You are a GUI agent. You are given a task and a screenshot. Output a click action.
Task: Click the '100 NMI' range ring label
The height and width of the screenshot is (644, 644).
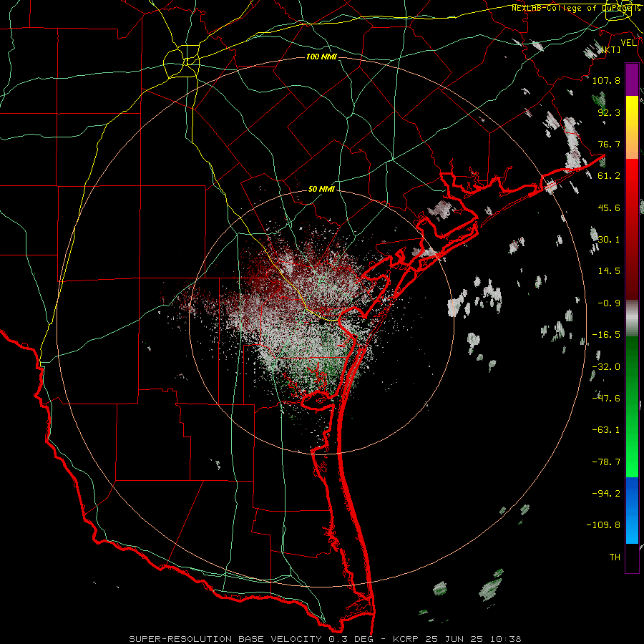(x=321, y=57)
